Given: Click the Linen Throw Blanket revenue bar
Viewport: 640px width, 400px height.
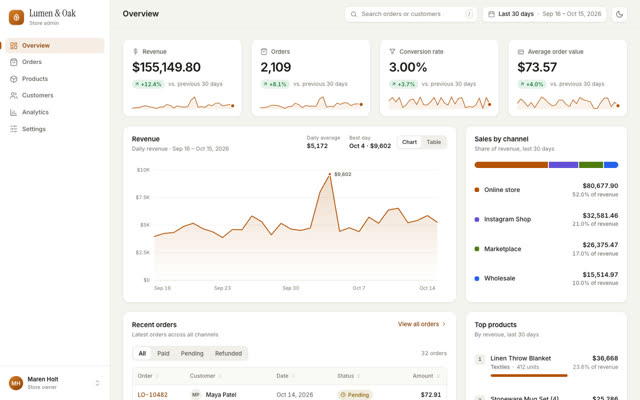Looking at the screenshot, I should click(x=529, y=376).
